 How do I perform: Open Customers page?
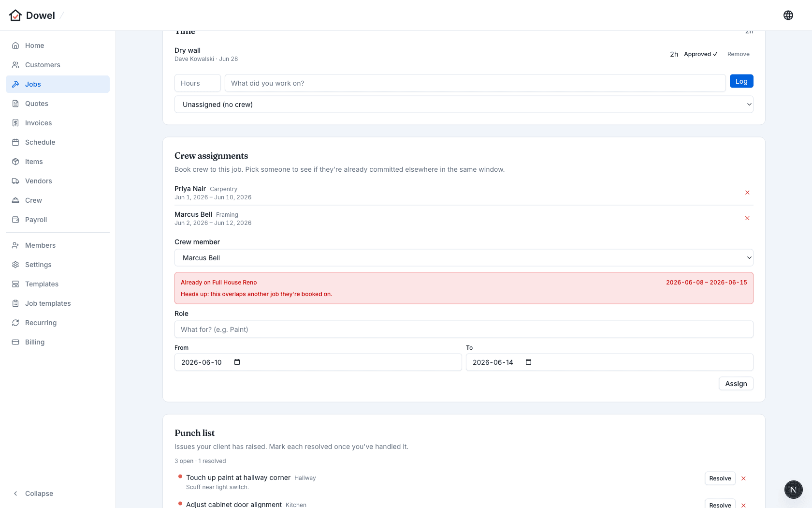click(x=58, y=65)
